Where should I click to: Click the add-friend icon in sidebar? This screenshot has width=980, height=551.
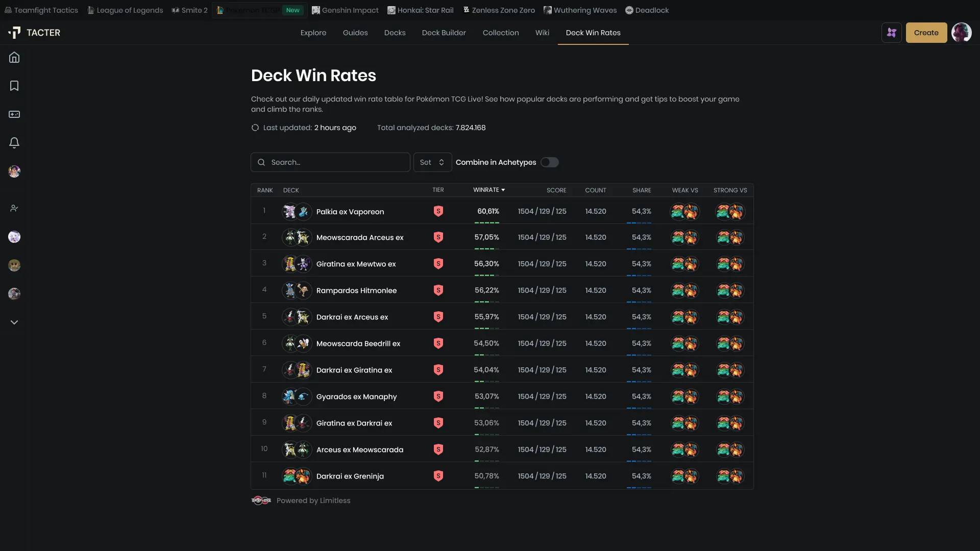point(14,208)
